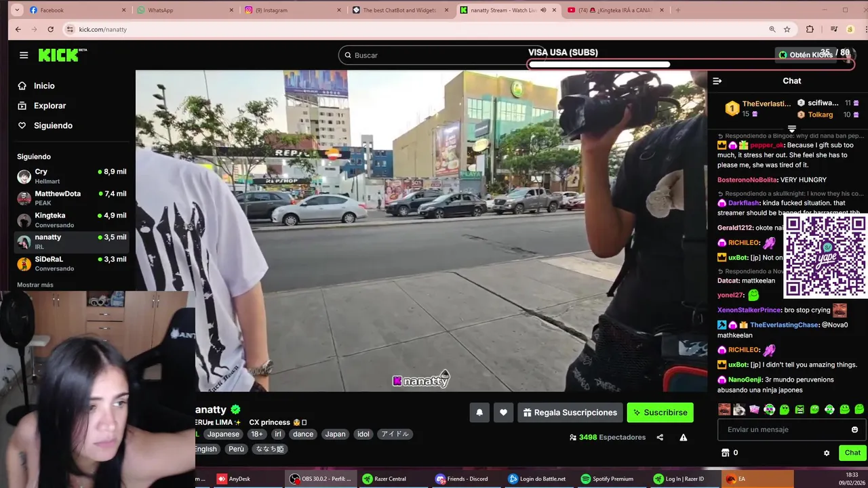The height and width of the screenshot is (488, 868).
Task: Click Gerald1212 username in chat
Action: [x=736, y=228]
